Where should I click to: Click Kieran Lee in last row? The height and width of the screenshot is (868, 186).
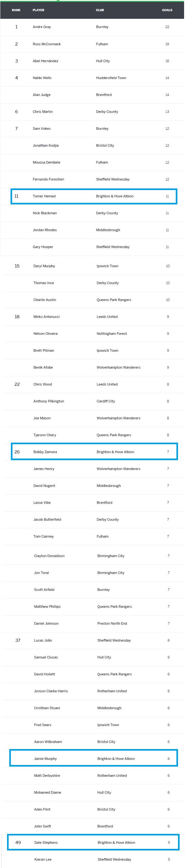point(43,859)
